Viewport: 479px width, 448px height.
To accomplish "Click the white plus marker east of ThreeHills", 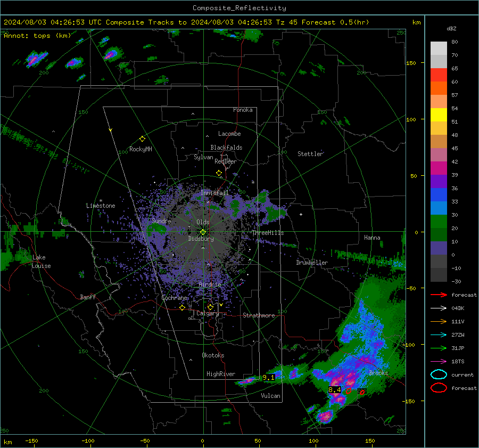I will coord(301,214).
